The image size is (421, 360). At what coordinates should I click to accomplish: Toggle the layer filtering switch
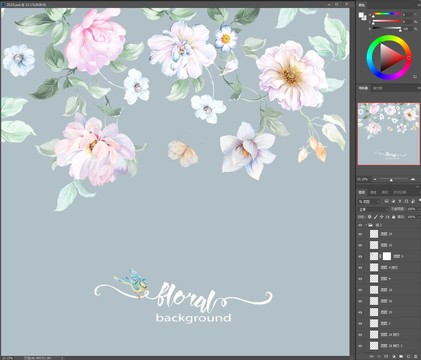pyautogui.click(x=420, y=200)
